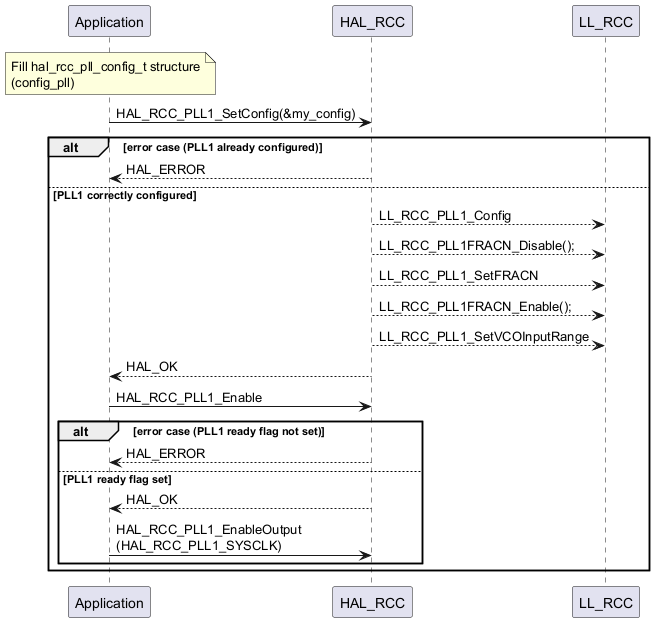Select the top HAL_RCC participant box
655x622 pixels.
point(370,20)
